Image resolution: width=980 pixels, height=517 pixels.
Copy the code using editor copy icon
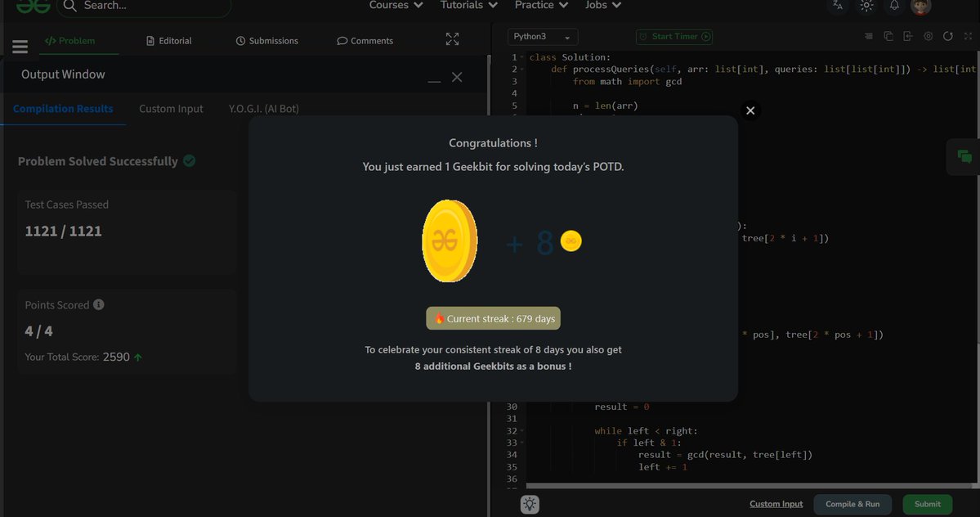click(888, 36)
